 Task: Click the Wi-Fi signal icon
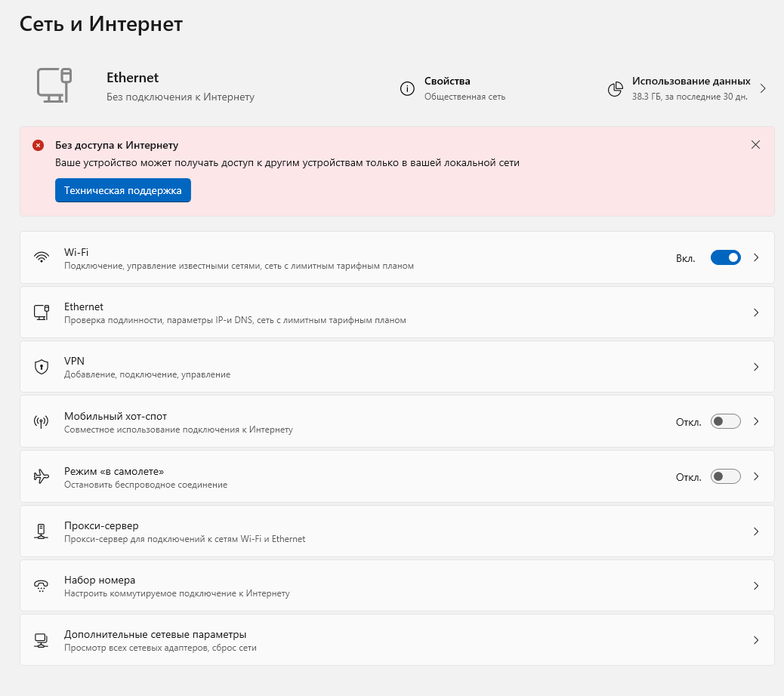tap(42, 257)
